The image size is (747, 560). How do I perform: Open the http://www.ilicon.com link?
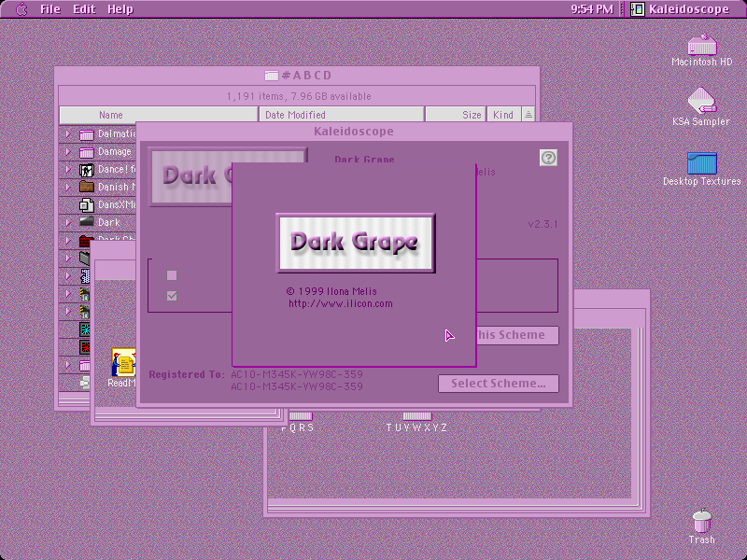click(341, 304)
